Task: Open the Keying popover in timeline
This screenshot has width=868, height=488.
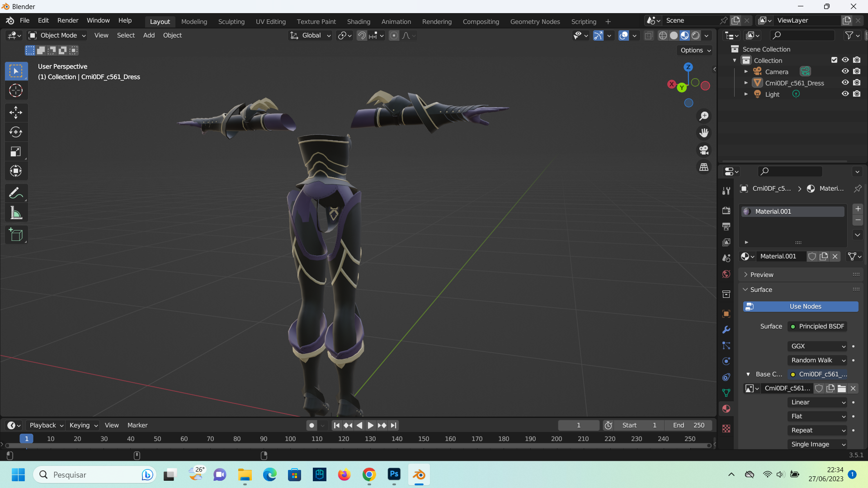Action: point(84,425)
